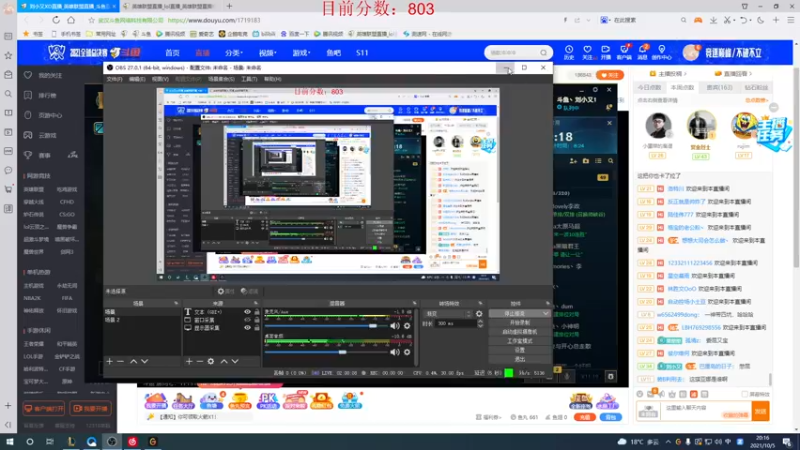
Task: Open stop-streaming button dropdown arrow in OBS
Action: pyautogui.click(x=546, y=313)
